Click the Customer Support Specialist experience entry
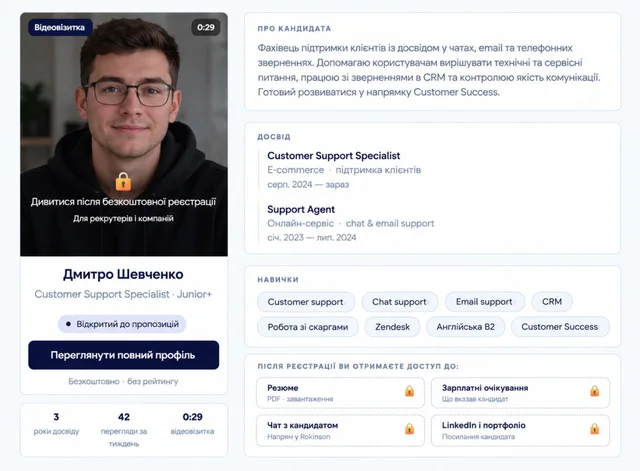This screenshot has height=471, width=640. tap(344, 170)
